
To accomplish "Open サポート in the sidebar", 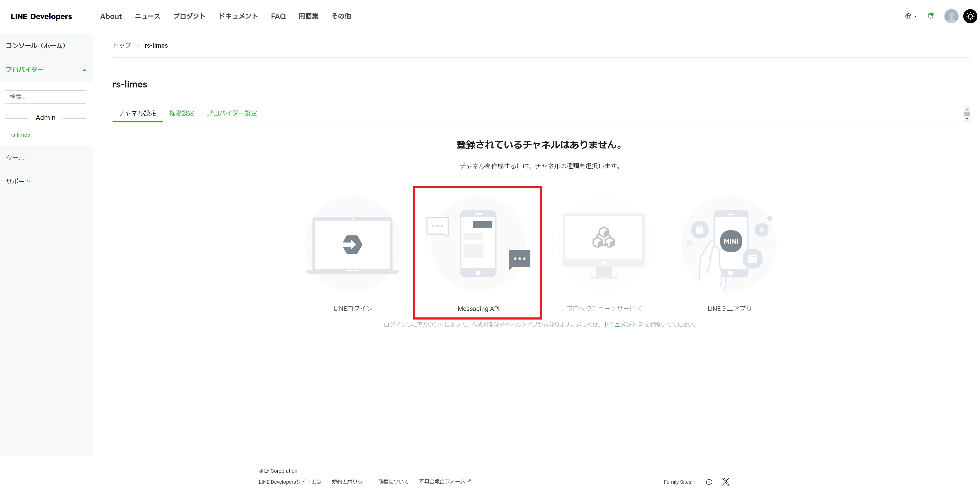I will pyautogui.click(x=46, y=181).
